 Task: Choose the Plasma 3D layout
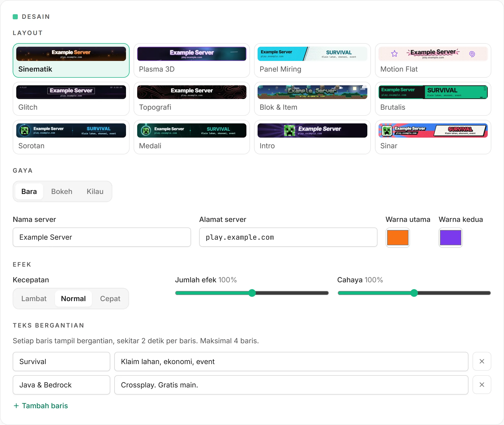[192, 60]
